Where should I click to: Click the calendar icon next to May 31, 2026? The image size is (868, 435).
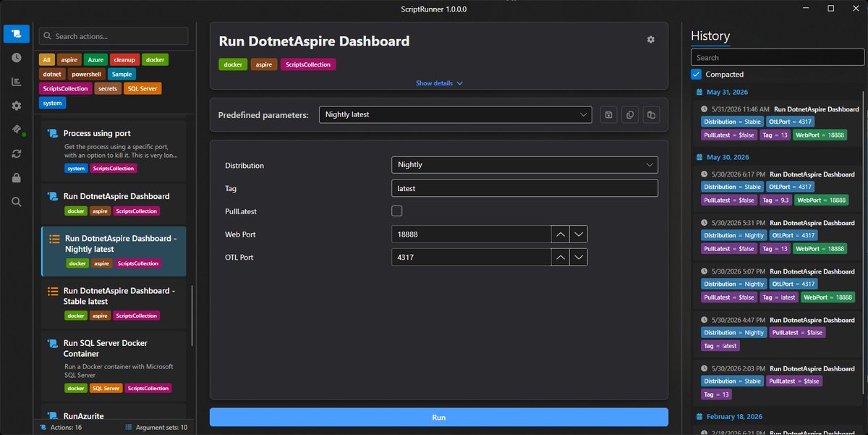click(x=699, y=92)
